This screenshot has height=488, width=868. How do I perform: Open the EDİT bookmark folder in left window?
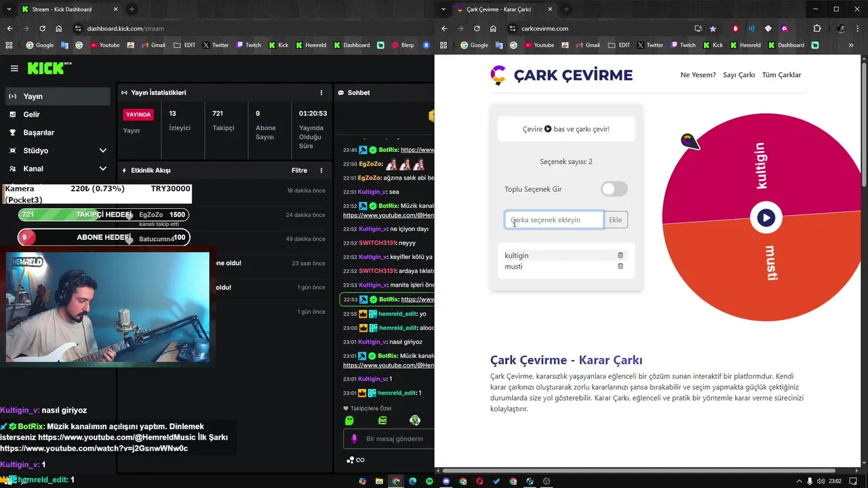(x=184, y=45)
